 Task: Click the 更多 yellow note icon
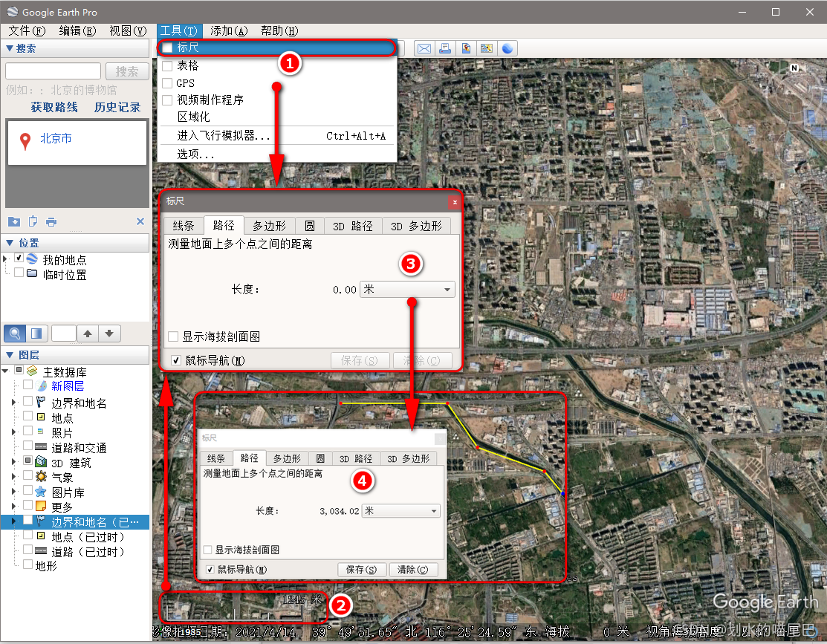(x=41, y=507)
